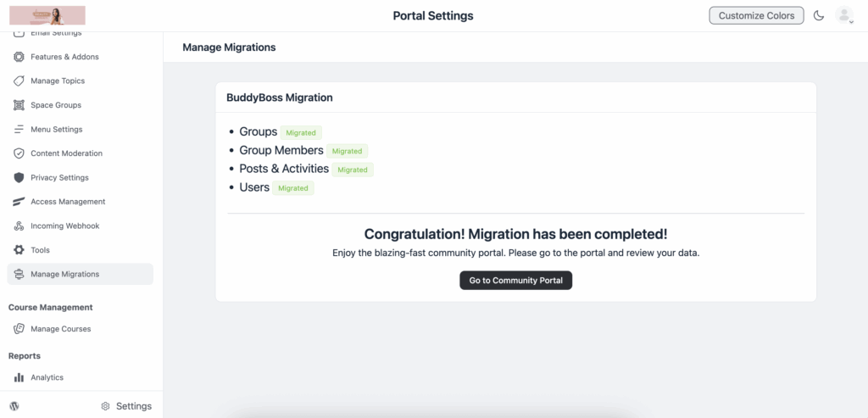868x418 pixels.
Task: Click the Migrated badge next to Groups
Action: coord(301,133)
